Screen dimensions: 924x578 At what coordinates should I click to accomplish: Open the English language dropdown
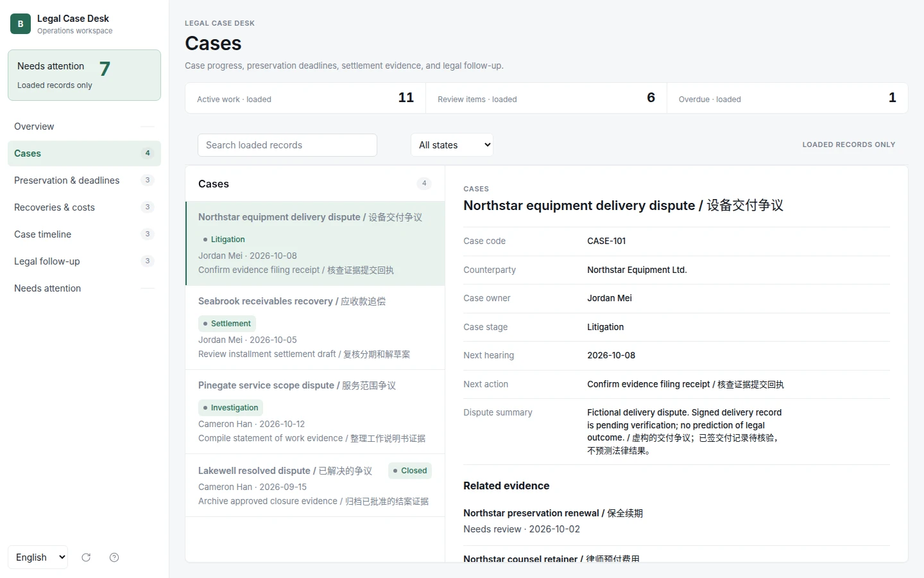[38, 557]
